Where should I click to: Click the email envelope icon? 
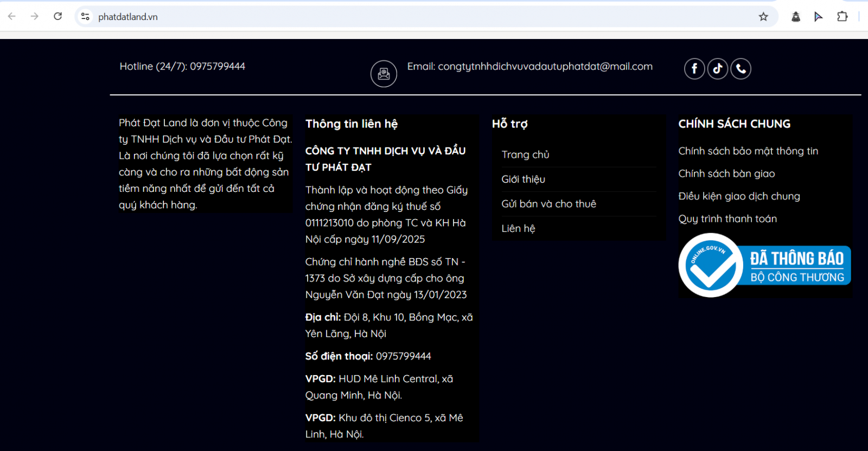[x=384, y=74]
